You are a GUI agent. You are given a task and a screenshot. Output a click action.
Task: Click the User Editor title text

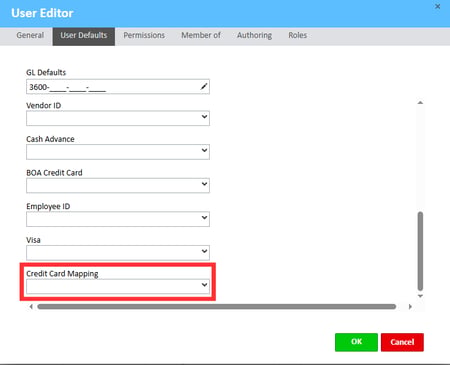coord(42,13)
